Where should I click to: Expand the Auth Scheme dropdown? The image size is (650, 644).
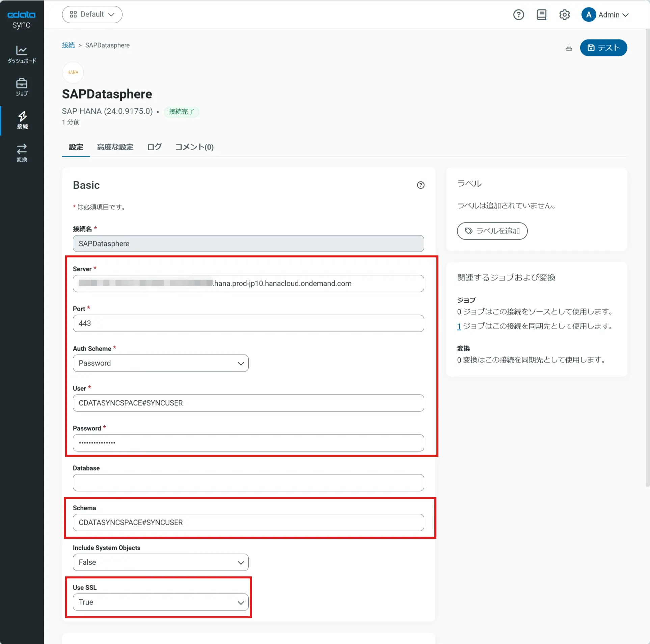point(161,363)
